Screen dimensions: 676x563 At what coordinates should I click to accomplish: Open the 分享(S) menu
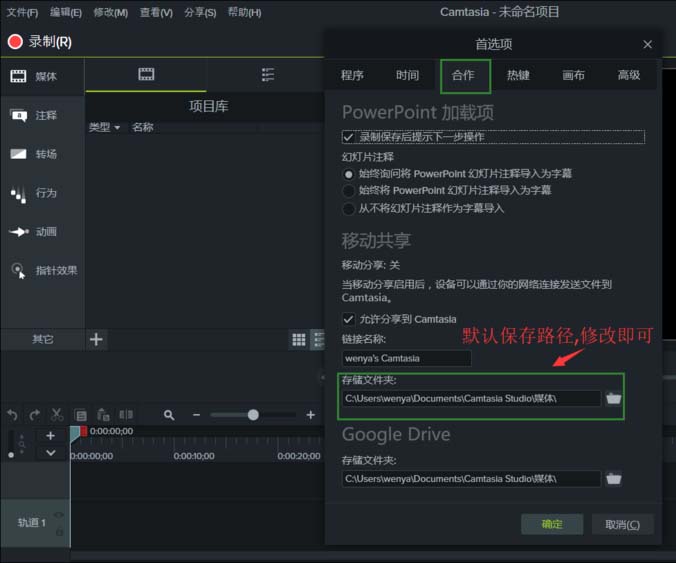tap(200, 13)
